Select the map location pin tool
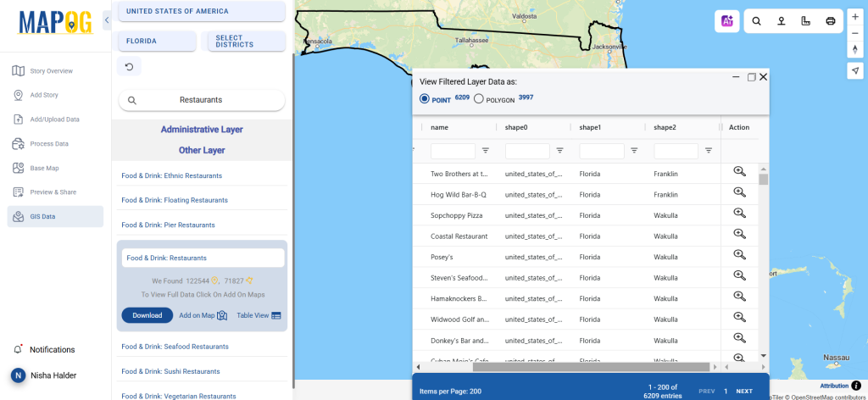Viewport: 868px width, 400px height. 781,21
